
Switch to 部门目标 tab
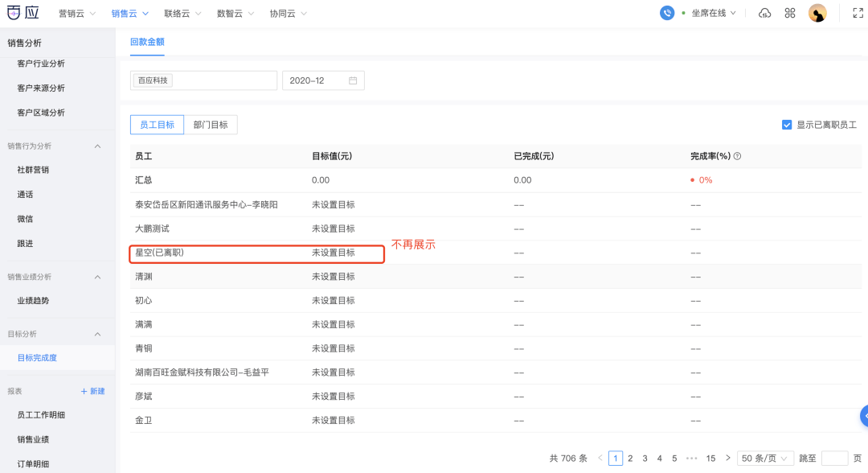coord(211,125)
